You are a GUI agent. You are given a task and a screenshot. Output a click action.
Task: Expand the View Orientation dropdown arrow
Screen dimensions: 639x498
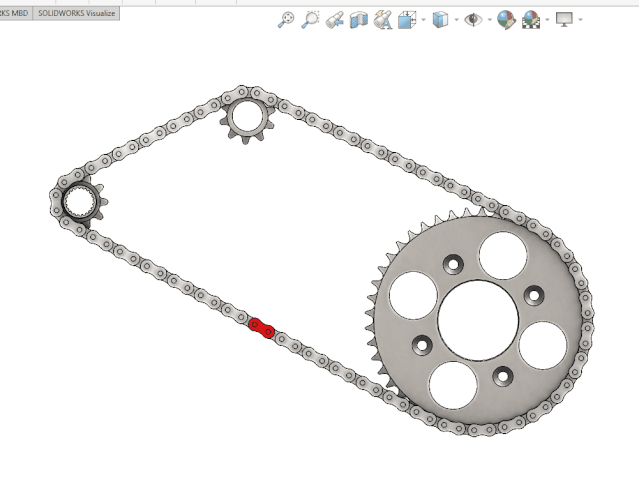[x=423, y=20]
